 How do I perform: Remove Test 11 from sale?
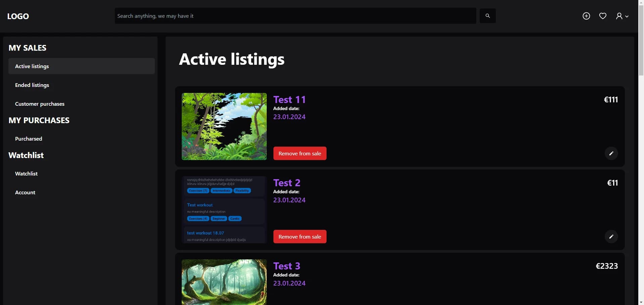pos(300,153)
